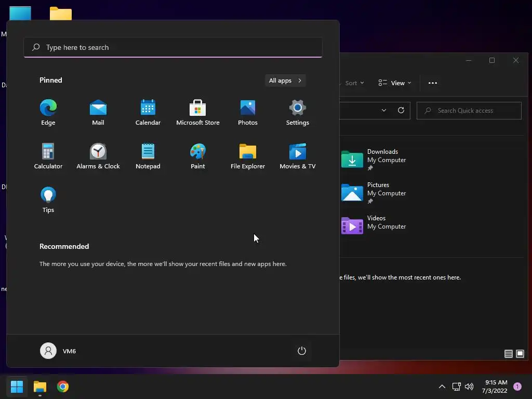The width and height of the screenshot is (532, 399).
Task: Launch Google Chrome from the taskbar
Action: coord(63,387)
